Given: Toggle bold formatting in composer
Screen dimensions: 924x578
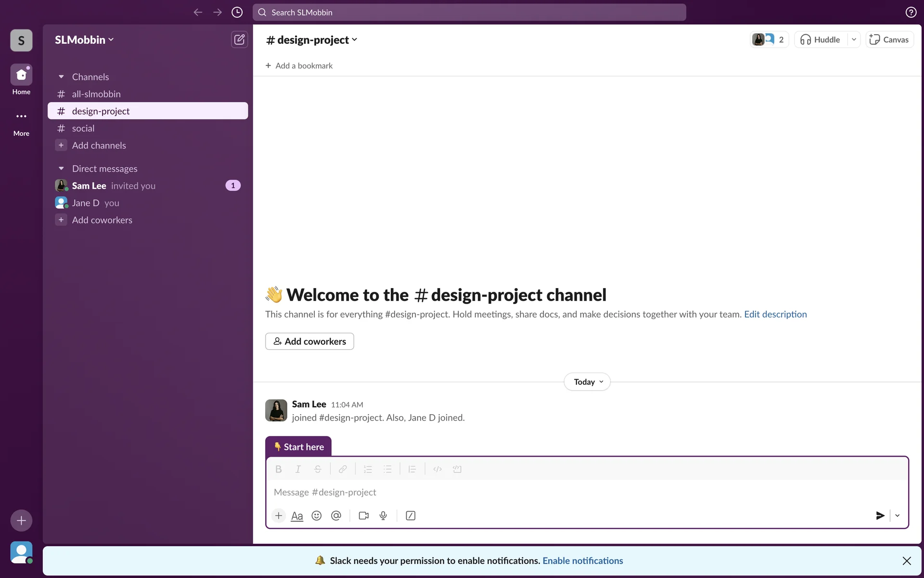Looking at the screenshot, I should click(x=278, y=469).
